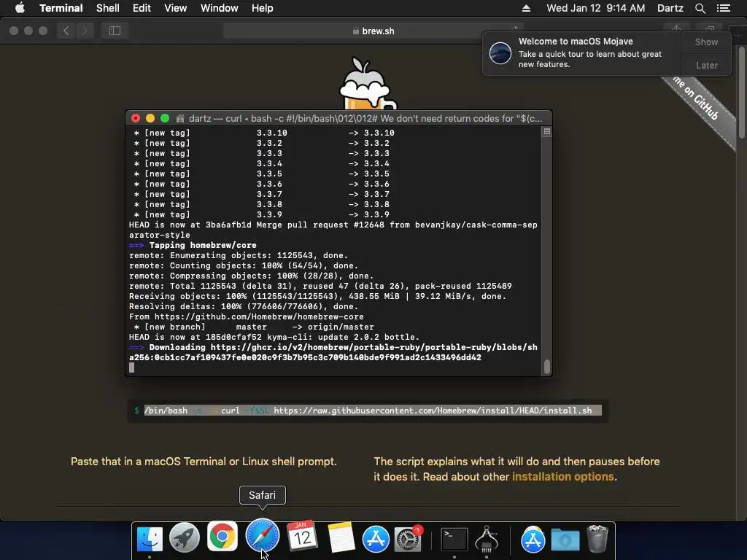
Task: Switch to Safari in the dock
Action: pos(263,536)
